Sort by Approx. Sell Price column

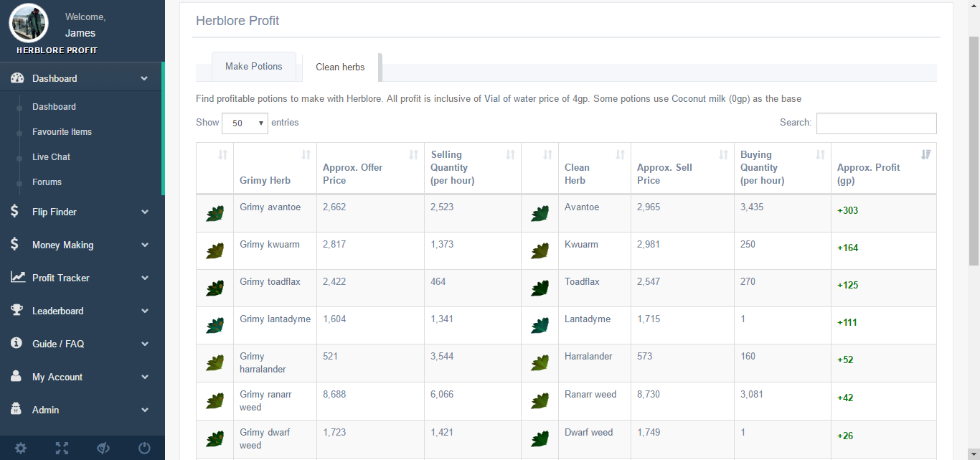[x=682, y=168]
